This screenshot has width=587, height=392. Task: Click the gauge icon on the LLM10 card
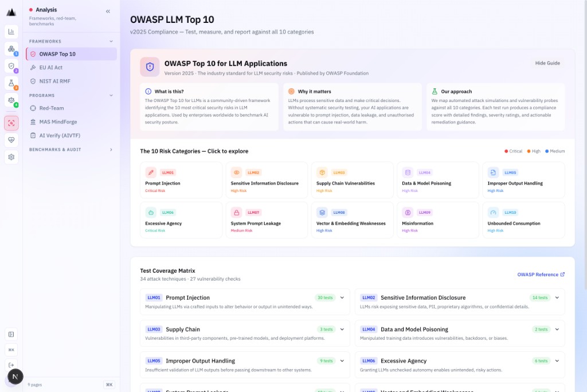click(x=493, y=213)
